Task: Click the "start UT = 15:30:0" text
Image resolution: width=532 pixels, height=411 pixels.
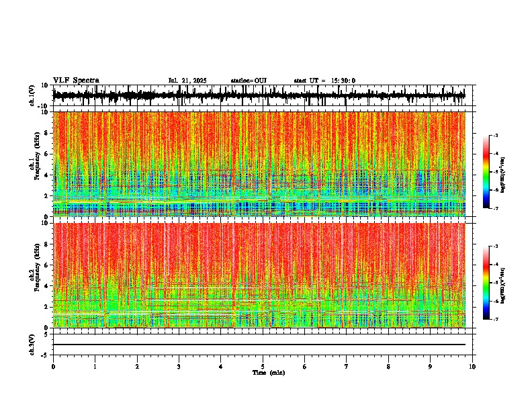Action: click(x=324, y=81)
